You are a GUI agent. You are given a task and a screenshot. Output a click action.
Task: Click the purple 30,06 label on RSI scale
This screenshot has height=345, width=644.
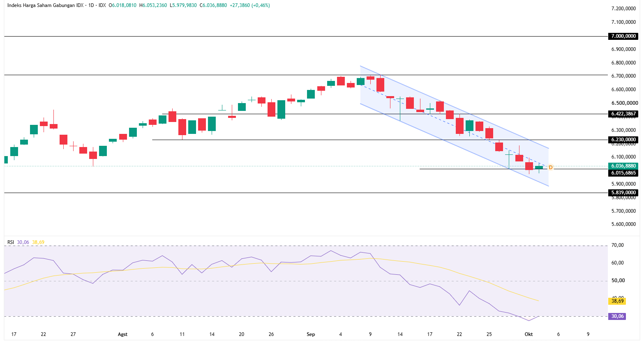(617, 316)
